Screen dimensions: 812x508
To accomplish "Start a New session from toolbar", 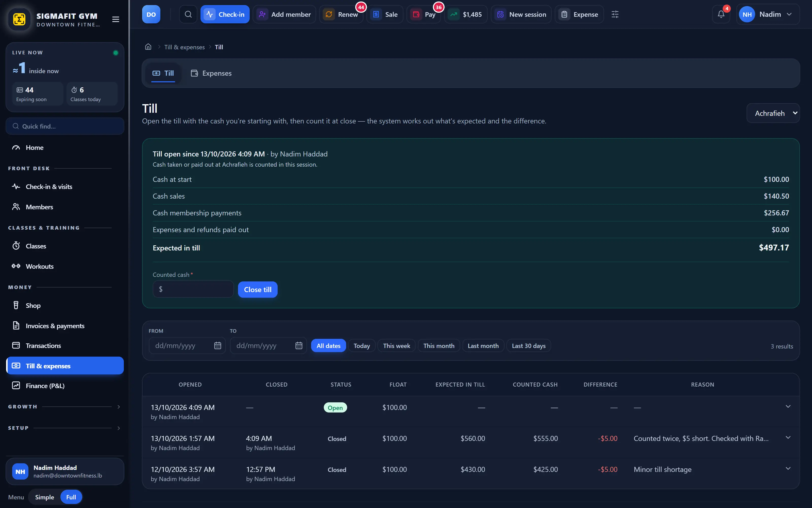I will click(521, 14).
